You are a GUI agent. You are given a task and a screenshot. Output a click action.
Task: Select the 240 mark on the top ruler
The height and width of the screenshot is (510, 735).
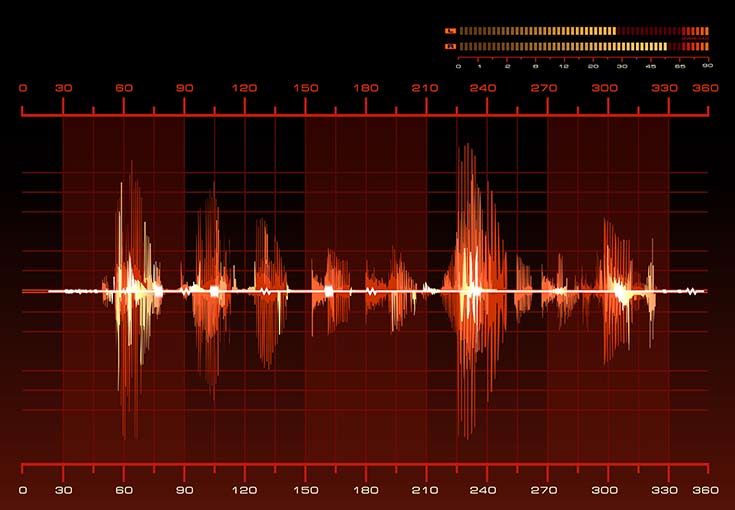pos(483,88)
